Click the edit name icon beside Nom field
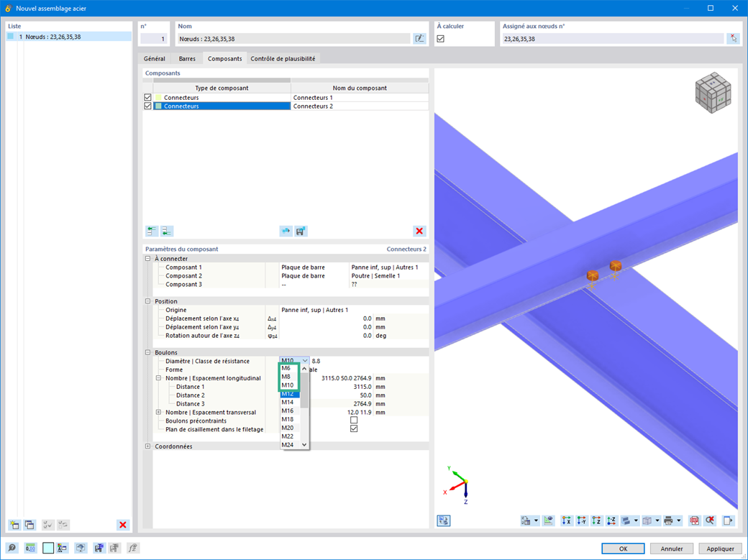 click(x=419, y=39)
